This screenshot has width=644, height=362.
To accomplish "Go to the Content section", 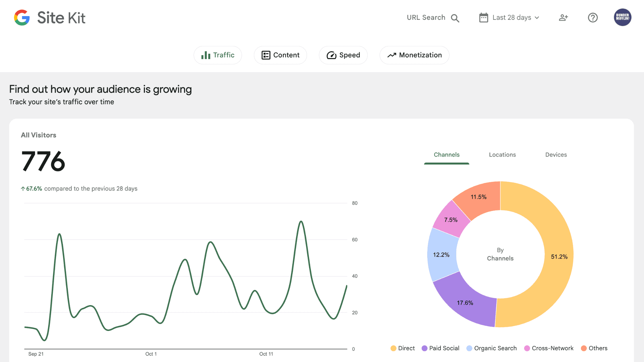I will (x=280, y=55).
